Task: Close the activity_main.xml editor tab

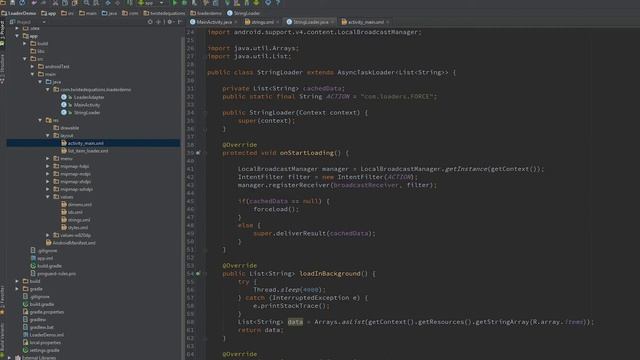Action: pyautogui.click(x=387, y=22)
